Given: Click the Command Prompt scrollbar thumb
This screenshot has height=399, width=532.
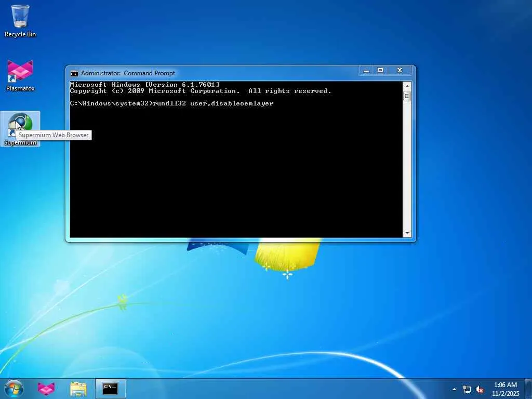Looking at the screenshot, I should click(x=407, y=96).
